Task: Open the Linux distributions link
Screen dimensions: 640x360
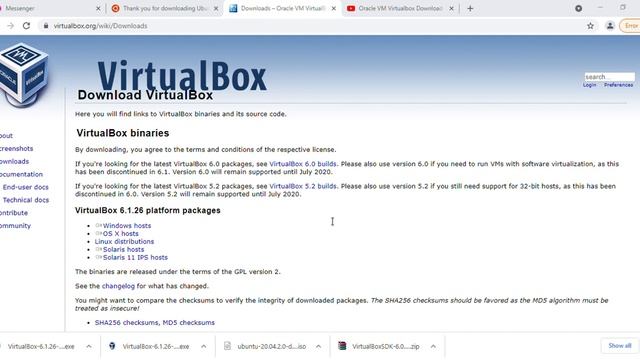Action: pos(124,241)
